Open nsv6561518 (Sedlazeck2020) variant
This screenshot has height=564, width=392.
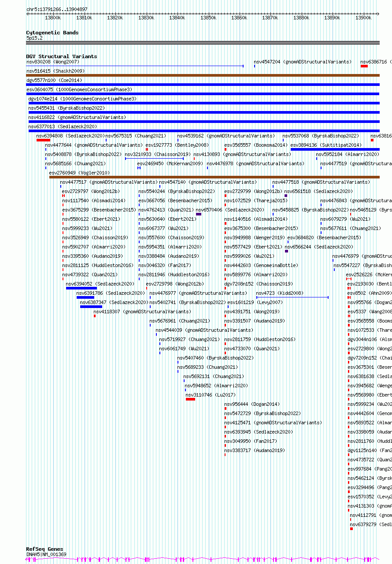(x=318, y=191)
